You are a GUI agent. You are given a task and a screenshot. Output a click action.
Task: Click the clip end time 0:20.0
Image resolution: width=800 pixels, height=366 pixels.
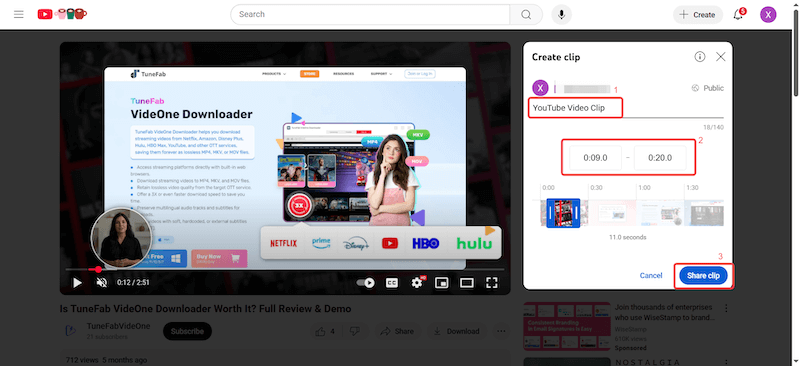coord(660,158)
